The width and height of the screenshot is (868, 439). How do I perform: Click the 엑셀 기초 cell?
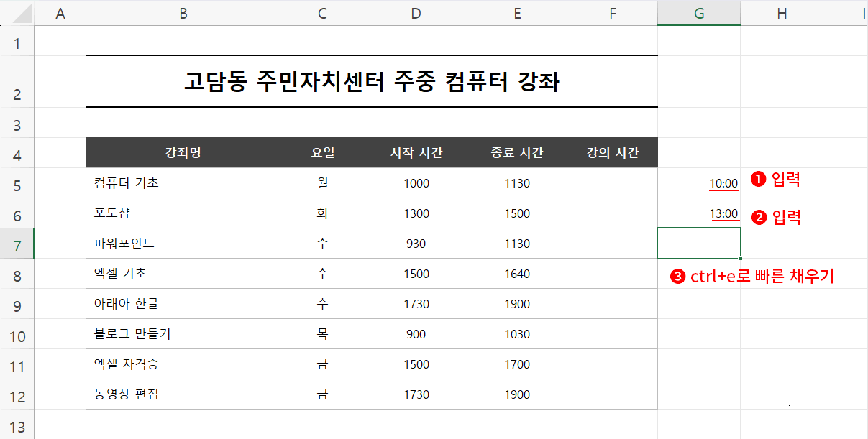[183, 274]
